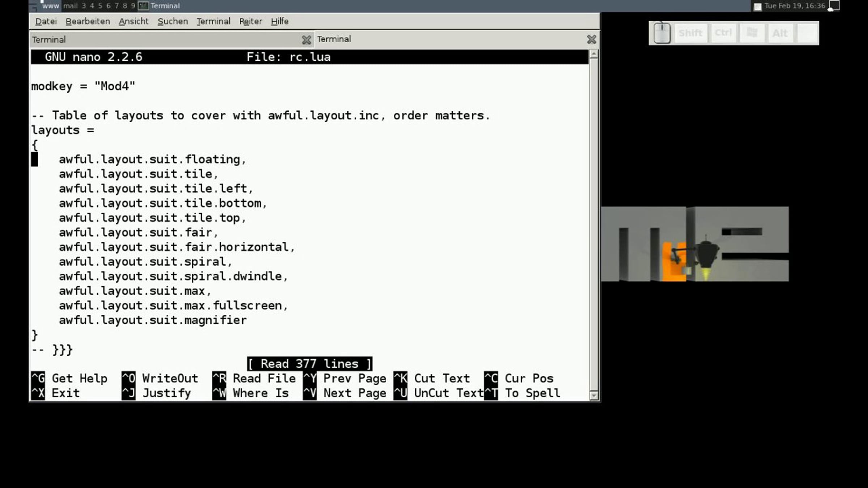
Task: Click the Windows logo key indicator
Action: coord(752,33)
